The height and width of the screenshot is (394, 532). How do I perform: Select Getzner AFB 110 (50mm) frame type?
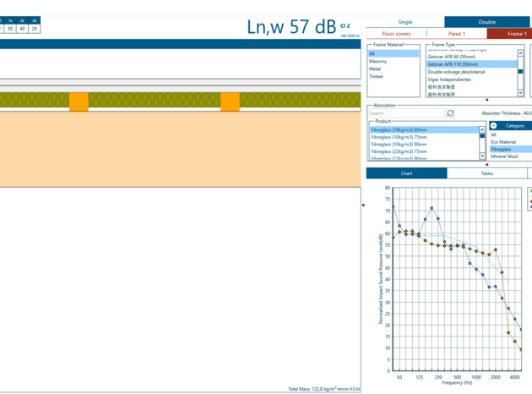pyautogui.click(x=453, y=64)
